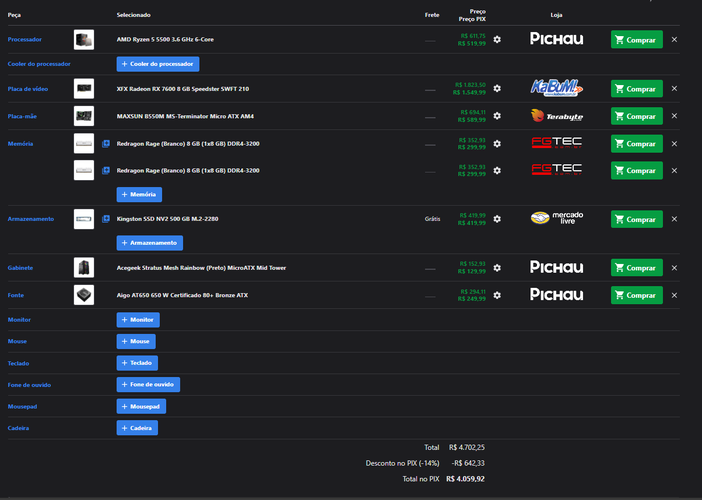The width and height of the screenshot is (702, 500).
Task: Click gear icon beside Aigo AT650 power supply
Action: coord(497,295)
